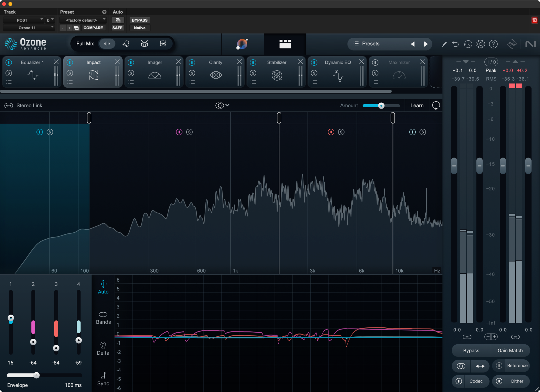The image size is (540, 392).
Task: Open the Master Assistant
Action: coord(242,44)
